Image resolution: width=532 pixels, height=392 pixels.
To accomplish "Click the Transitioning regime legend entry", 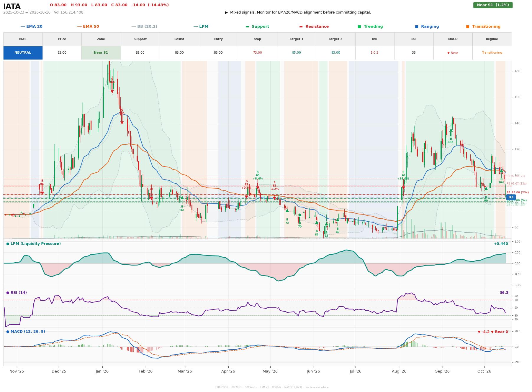I will 483,27.
